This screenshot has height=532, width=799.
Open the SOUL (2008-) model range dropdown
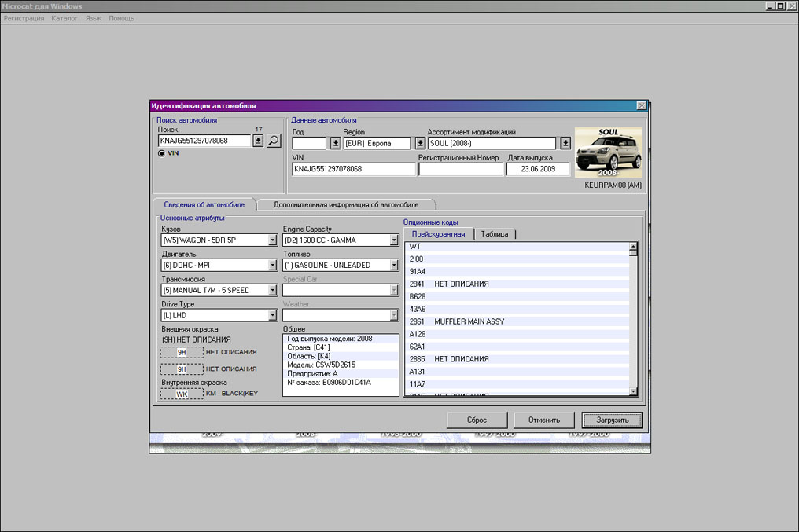pos(565,143)
